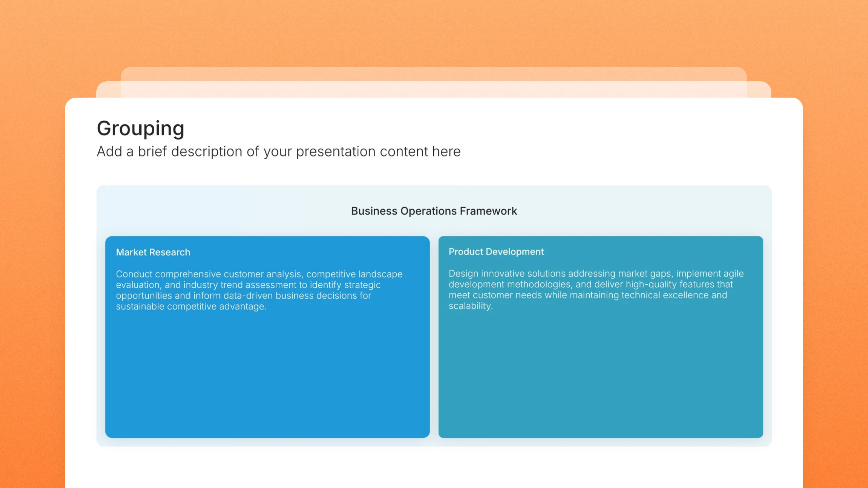Image resolution: width=868 pixels, height=488 pixels.
Task: Click the 'Product Development' card title
Action: pyautogui.click(x=496, y=252)
